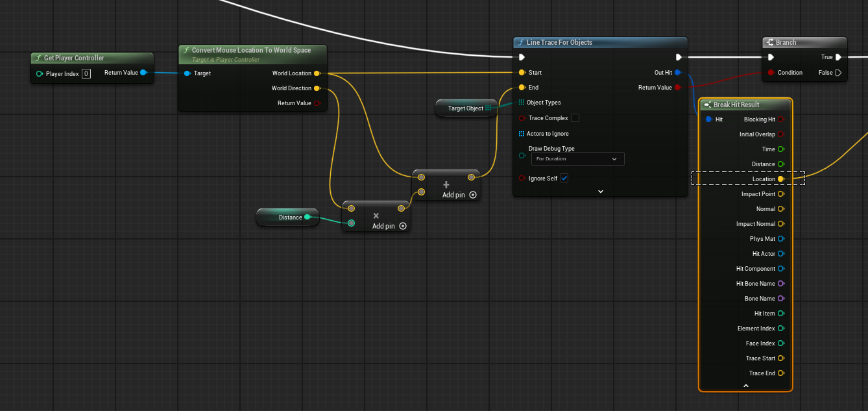This screenshot has width=868, height=411.
Task: Click Branch input execution pin
Action: [771, 57]
